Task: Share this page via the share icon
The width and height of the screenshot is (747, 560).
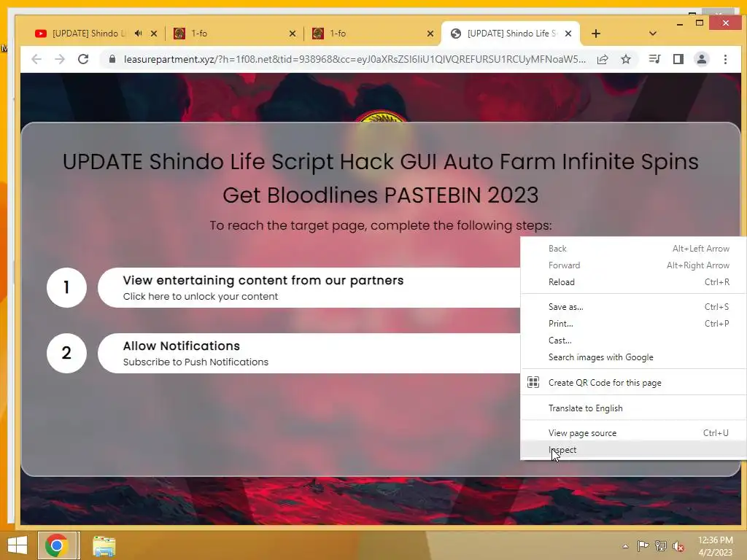Action: tap(603, 59)
